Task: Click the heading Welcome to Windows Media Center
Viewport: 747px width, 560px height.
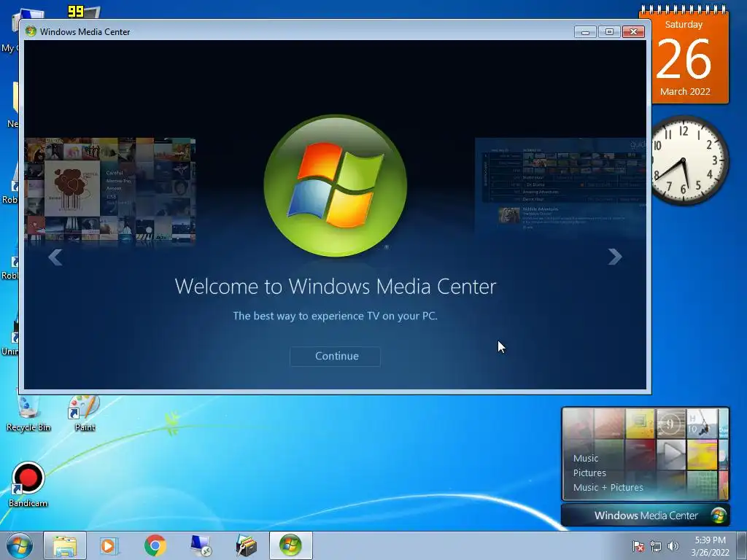Action: click(336, 286)
